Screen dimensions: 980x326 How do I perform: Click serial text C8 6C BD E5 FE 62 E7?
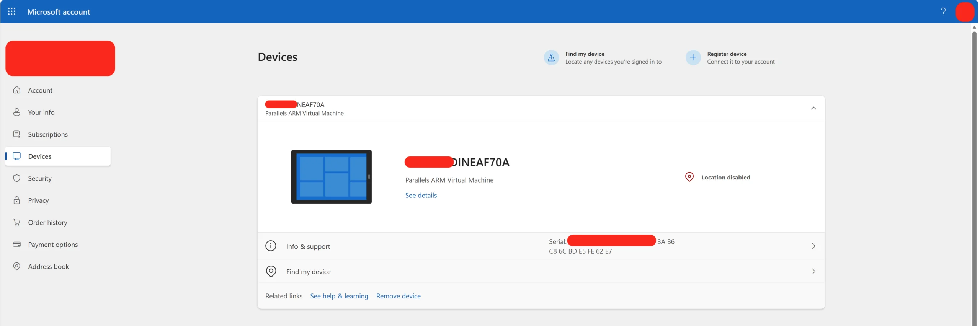click(580, 251)
